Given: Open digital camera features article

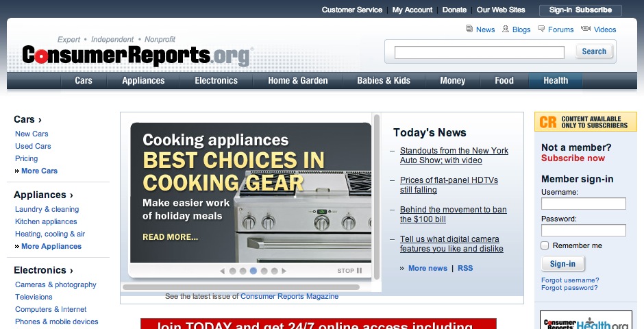Looking at the screenshot, I should (451, 245).
